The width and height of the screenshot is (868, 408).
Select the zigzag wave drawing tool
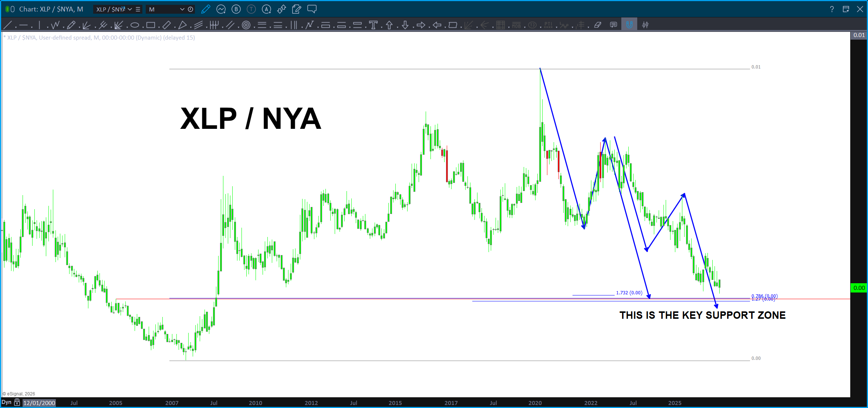click(55, 25)
